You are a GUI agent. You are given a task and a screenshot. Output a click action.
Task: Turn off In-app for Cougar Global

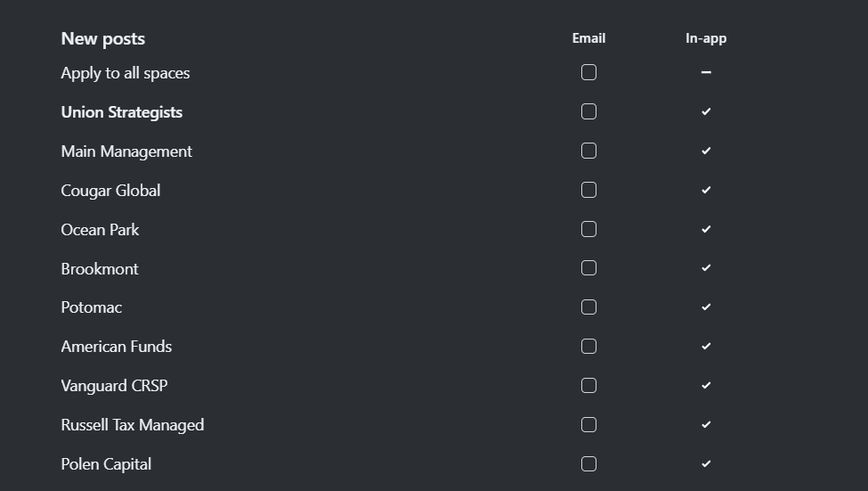pos(706,191)
